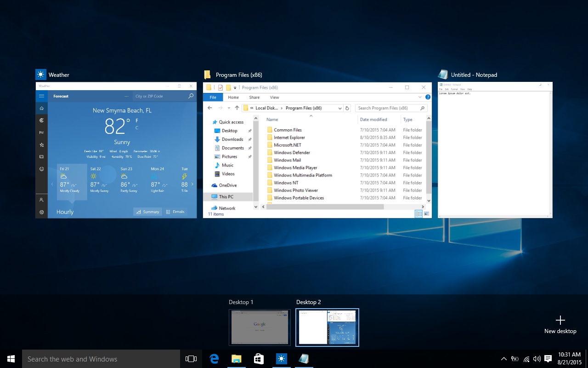Image resolution: width=588 pixels, height=368 pixels.
Task: Click the Weather taskbar icon
Action: tap(281, 359)
